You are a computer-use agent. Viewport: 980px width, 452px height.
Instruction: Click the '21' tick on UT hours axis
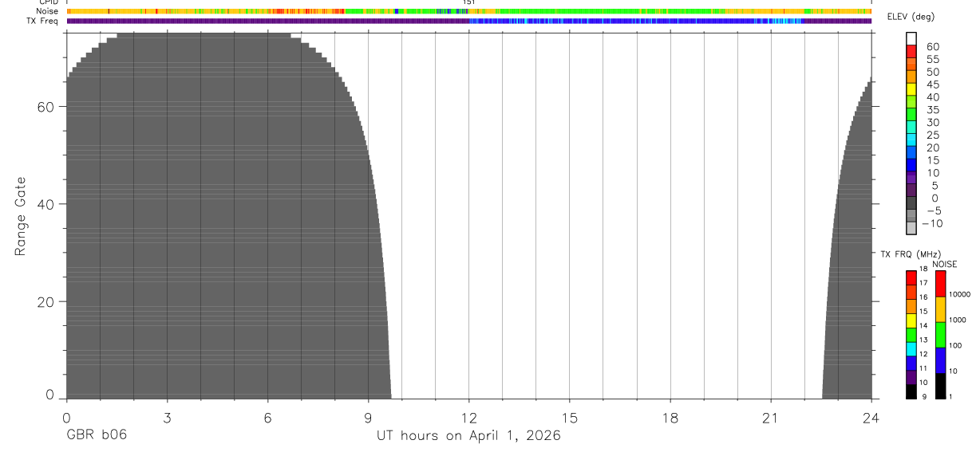[x=771, y=418]
